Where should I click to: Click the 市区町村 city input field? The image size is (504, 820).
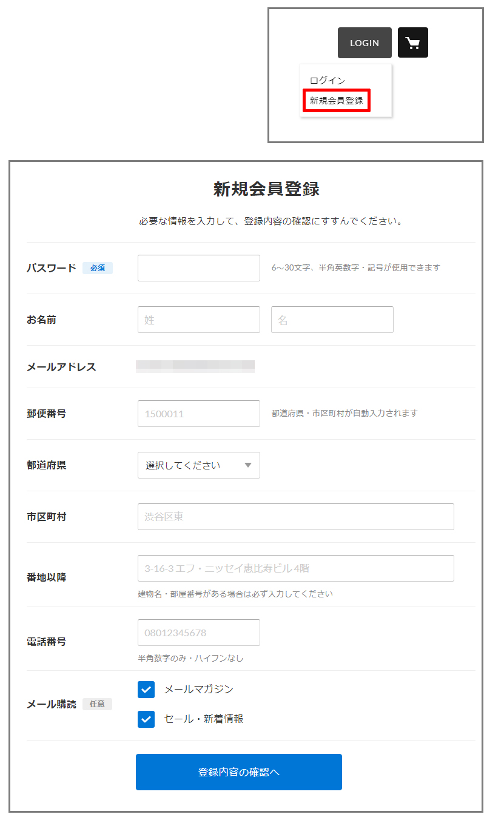pyautogui.click(x=296, y=517)
